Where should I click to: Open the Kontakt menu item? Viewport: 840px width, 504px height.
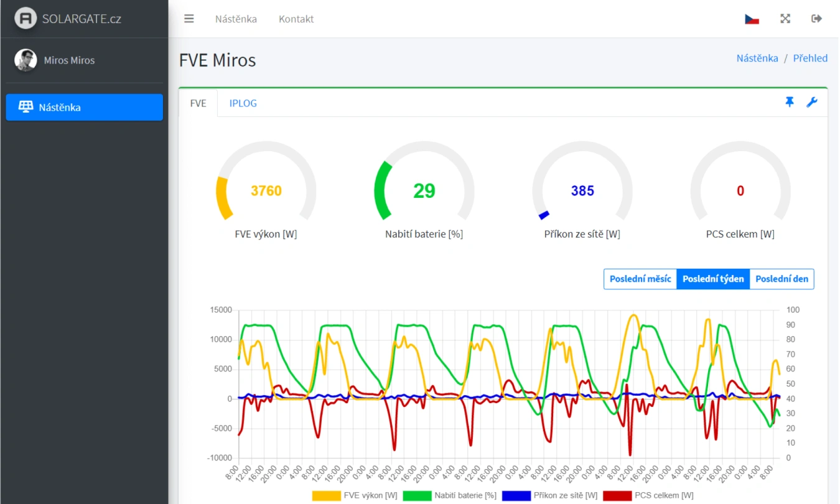click(x=296, y=19)
